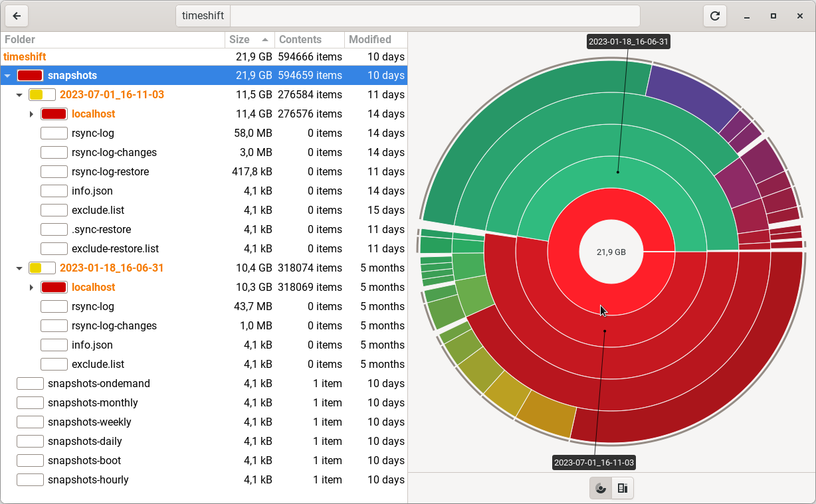Click the location path bar field
The image size is (816, 504).
click(435, 16)
